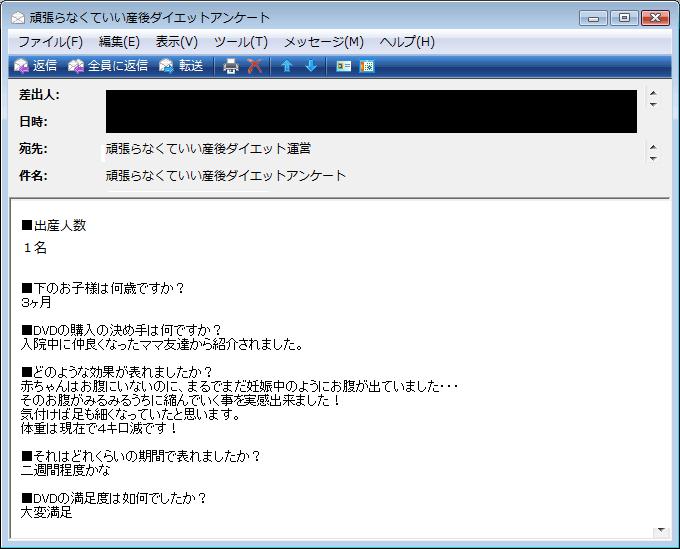The width and height of the screenshot is (680, 549).
Task: Click up arrow beside 差出人 field
Action: 653,93
